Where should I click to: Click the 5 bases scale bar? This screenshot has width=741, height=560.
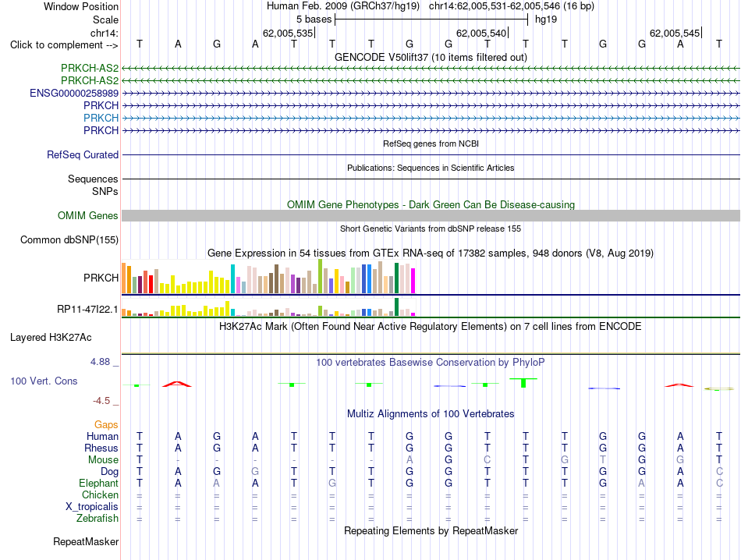point(431,19)
